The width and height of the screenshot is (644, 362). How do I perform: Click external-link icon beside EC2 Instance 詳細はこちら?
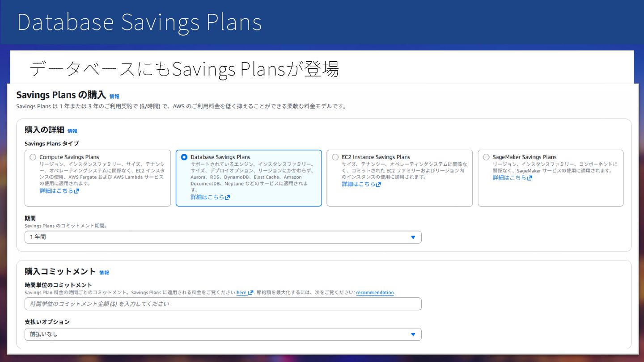click(x=378, y=185)
